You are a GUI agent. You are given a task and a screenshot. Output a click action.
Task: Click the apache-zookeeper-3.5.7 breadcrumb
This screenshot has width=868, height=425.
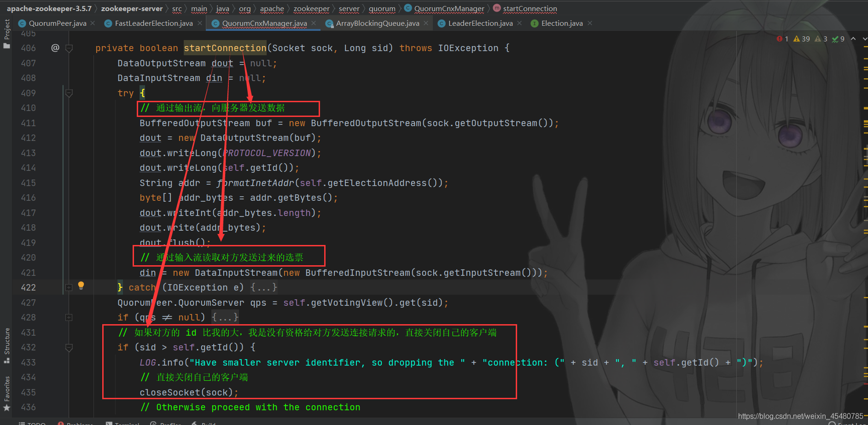pos(49,8)
